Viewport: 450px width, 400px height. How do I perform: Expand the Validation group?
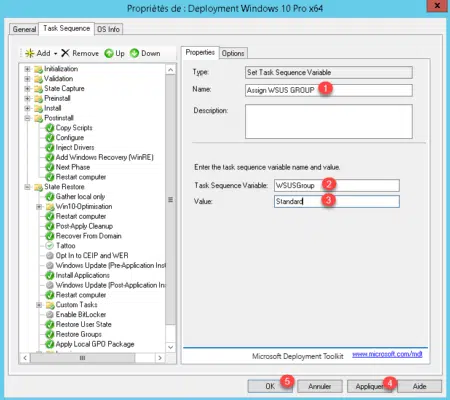click(27, 79)
